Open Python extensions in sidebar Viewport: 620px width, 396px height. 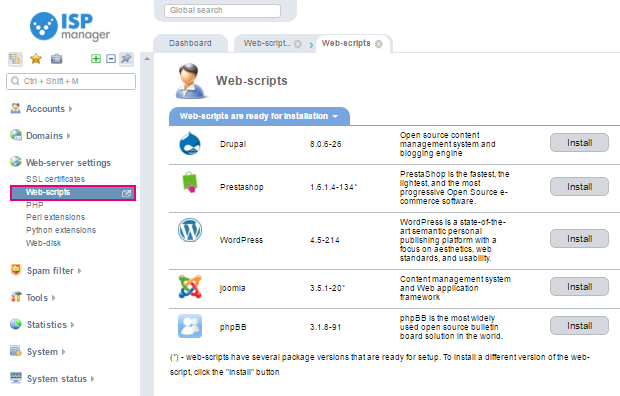61,230
